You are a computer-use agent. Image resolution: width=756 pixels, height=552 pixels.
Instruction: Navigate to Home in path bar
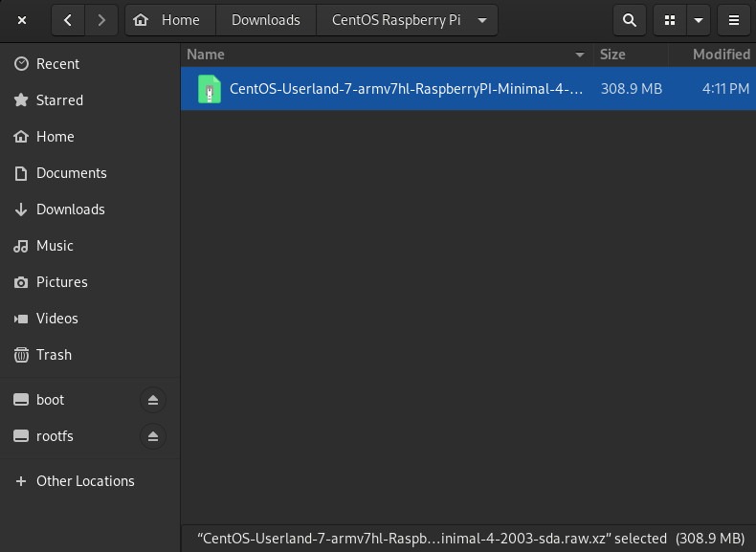point(170,20)
